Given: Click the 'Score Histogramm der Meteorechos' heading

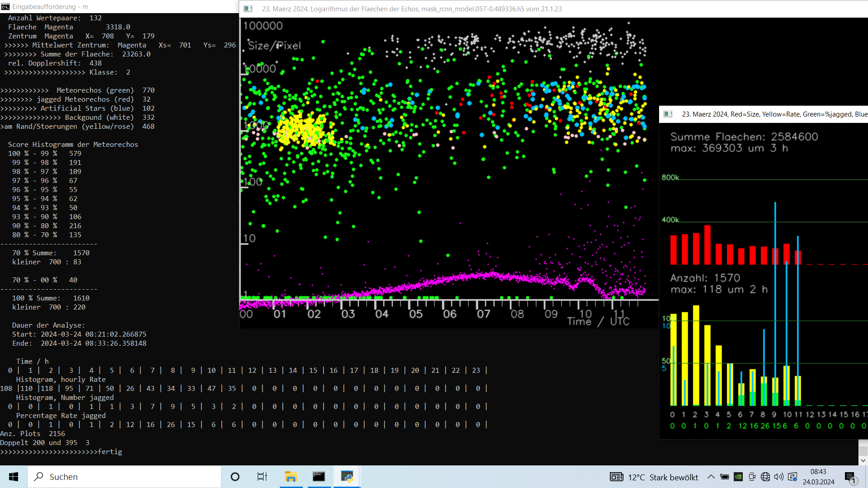Looking at the screenshot, I should point(73,145).
